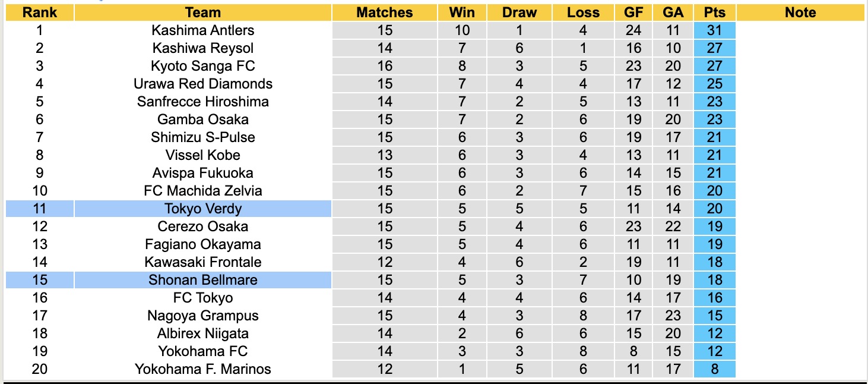This screenshot has height=384, width=868.
Task: Click the Loss column header
Action: tap(583, 12)
